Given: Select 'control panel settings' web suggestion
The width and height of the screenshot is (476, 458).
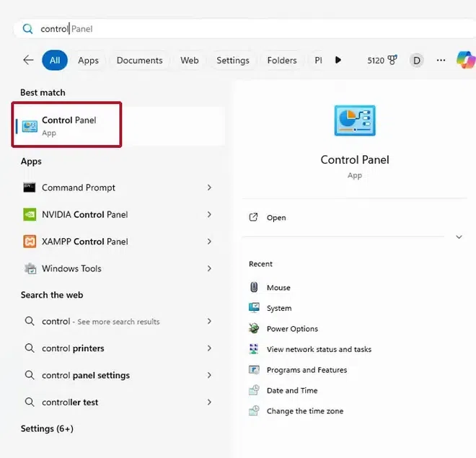Looking at the screenshot, I should pos(118,375).
